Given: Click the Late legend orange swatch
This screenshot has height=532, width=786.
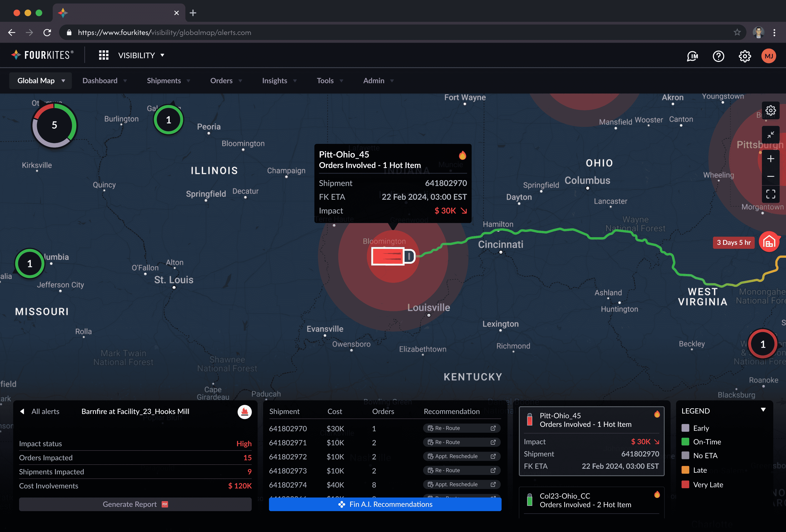Looking at the screenshot, I should click(685, 470).
